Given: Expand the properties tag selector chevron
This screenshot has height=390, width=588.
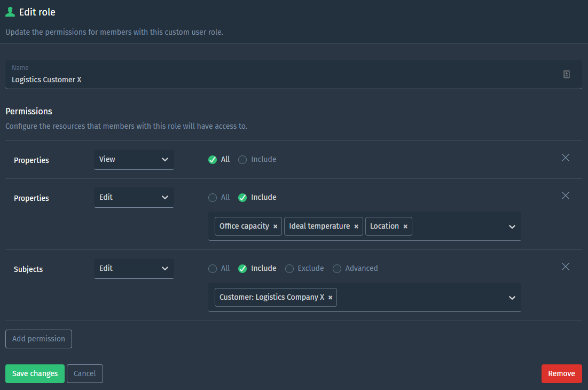Looking at the screenshot, I should click(512, 226).
